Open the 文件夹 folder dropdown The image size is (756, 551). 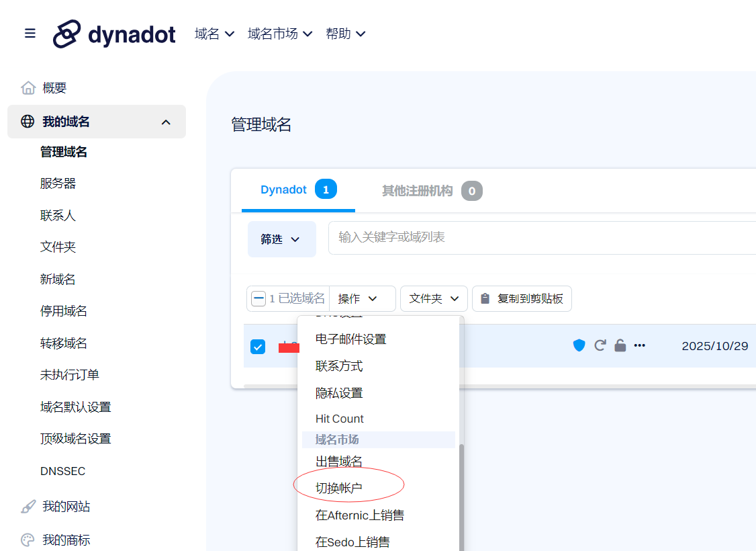[x=434, y=298]
